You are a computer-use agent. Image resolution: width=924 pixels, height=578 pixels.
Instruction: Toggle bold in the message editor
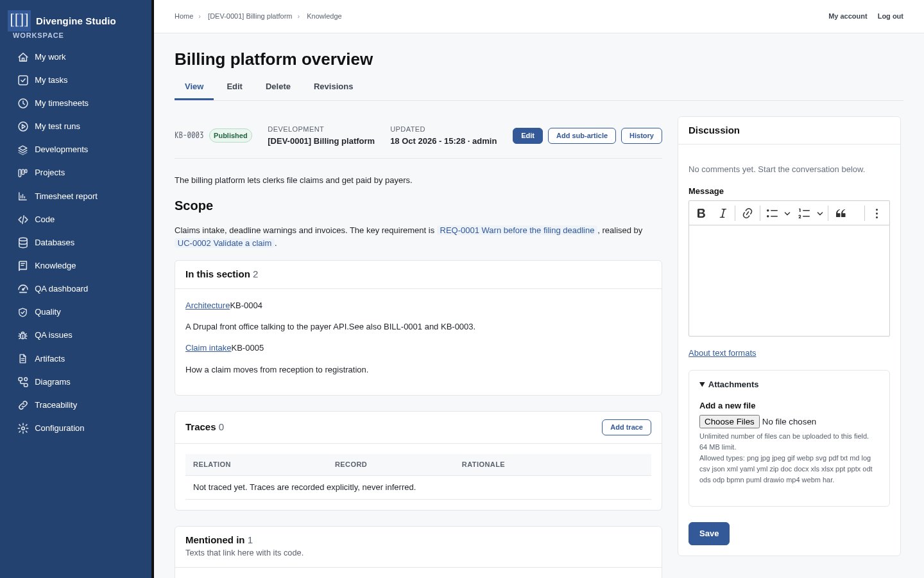coord(701,213)
